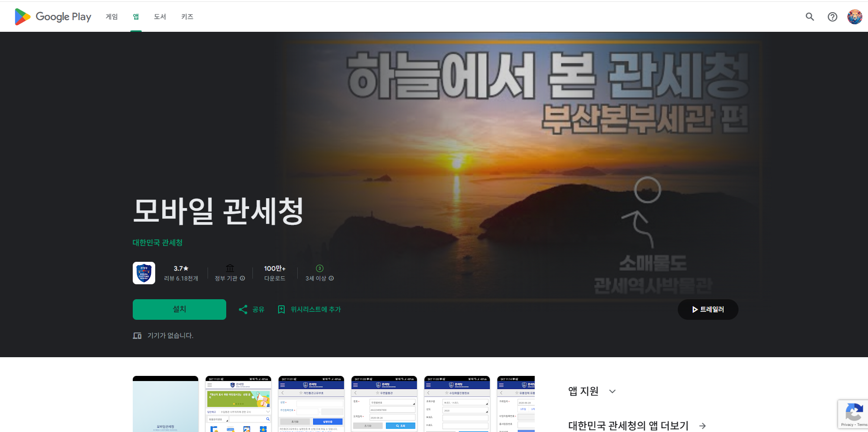This screenshot has width=868, height=432.
Task: Click the 정부 기관 info tooltip icon
Action: [243, 278]
